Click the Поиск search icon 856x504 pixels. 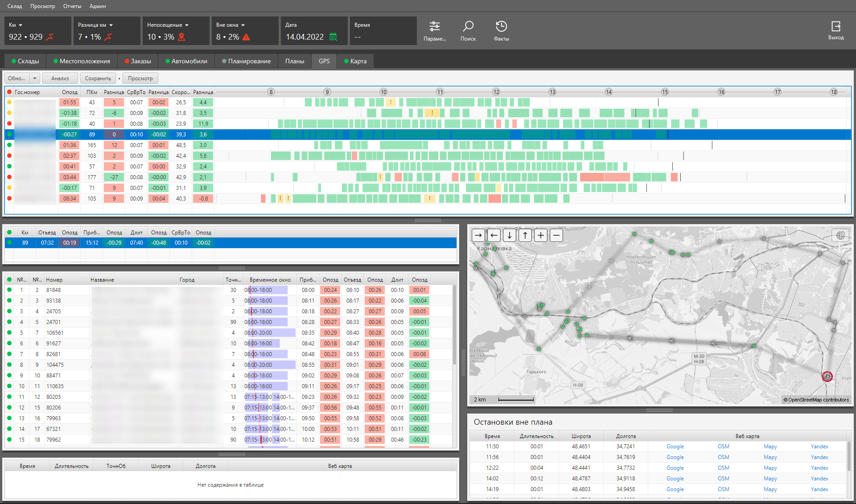point(468,27)
